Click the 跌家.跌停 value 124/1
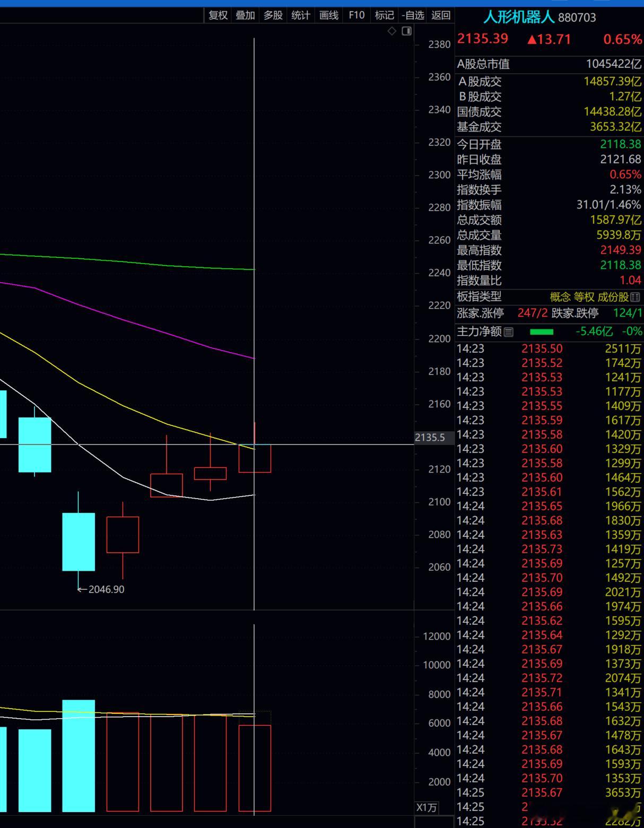The height and width of the screenshot is (828, 644). (628, 313)
